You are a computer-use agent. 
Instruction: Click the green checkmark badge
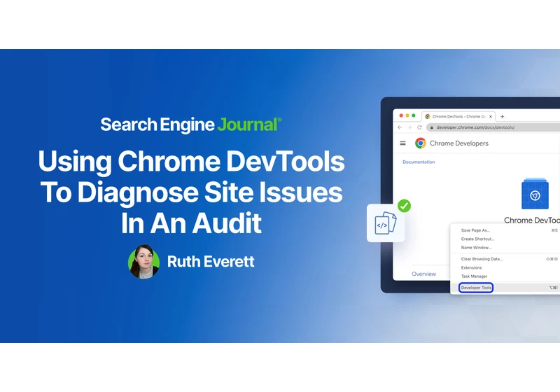coord(405,206)
